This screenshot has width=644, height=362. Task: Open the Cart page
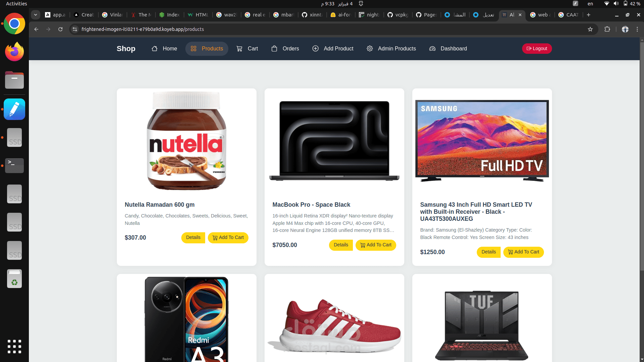[x=247, y=48]
